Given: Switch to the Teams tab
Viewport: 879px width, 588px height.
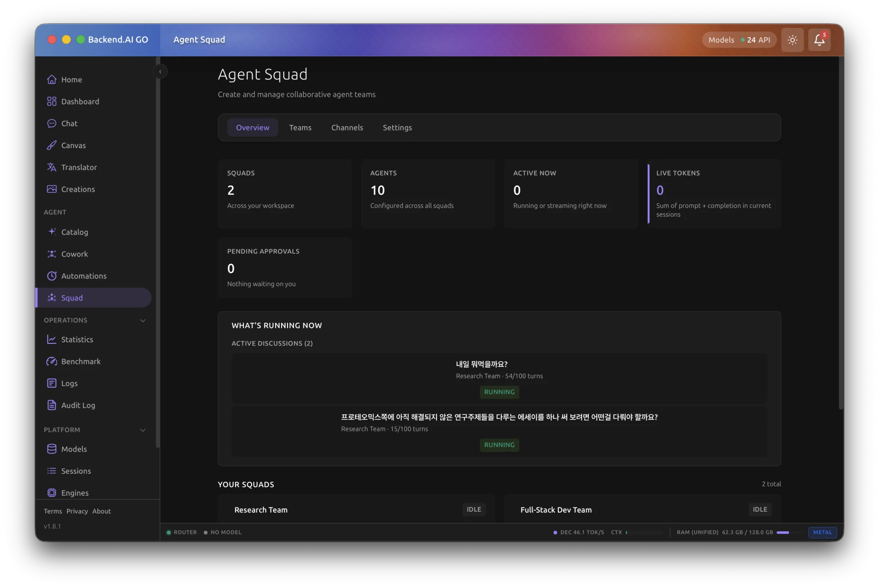Looking at the screenshot, I should [300, 127].
